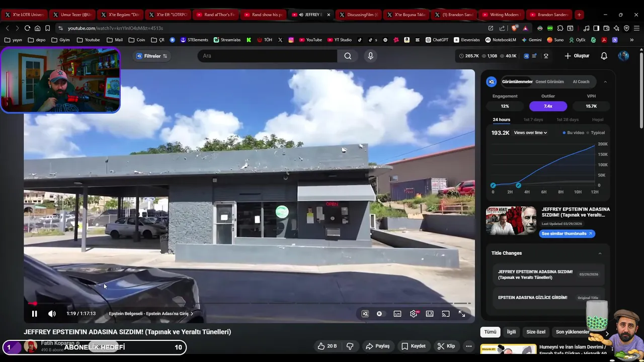Open the Gemini bookmark
The width and height of the screenshot is (644, 362).
(x=531, y=40)
